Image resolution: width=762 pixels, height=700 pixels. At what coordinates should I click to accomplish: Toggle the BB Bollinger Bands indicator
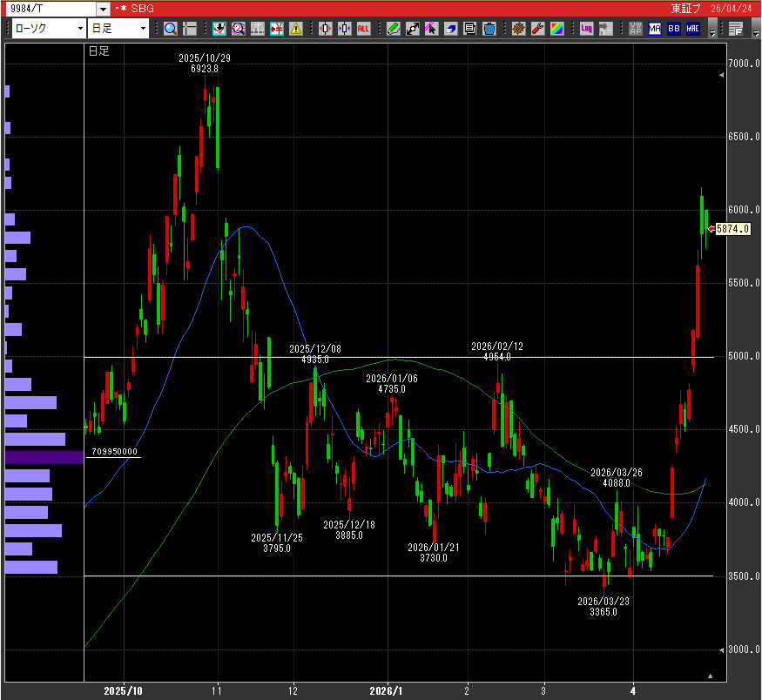click(674, 29)
